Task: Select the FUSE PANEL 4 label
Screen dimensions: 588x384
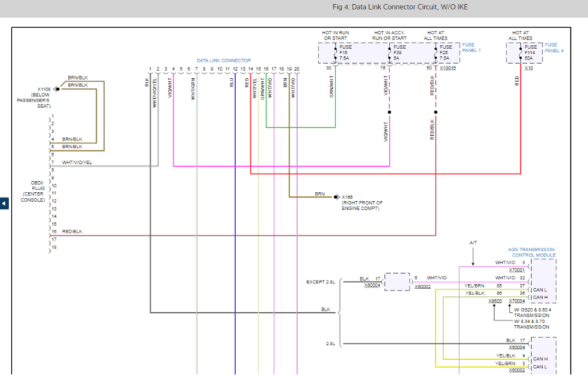Action: pyautogui.click(x=554, y=48)
